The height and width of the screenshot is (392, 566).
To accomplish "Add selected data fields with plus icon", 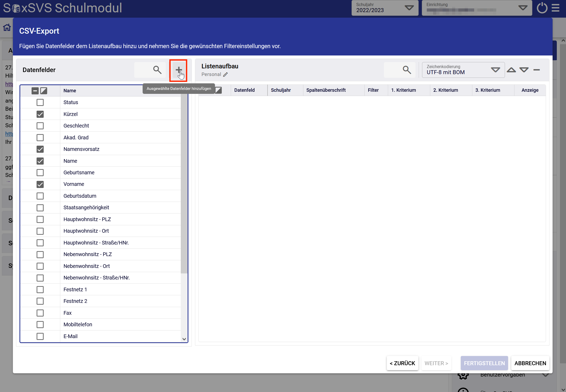I will 179,70.
